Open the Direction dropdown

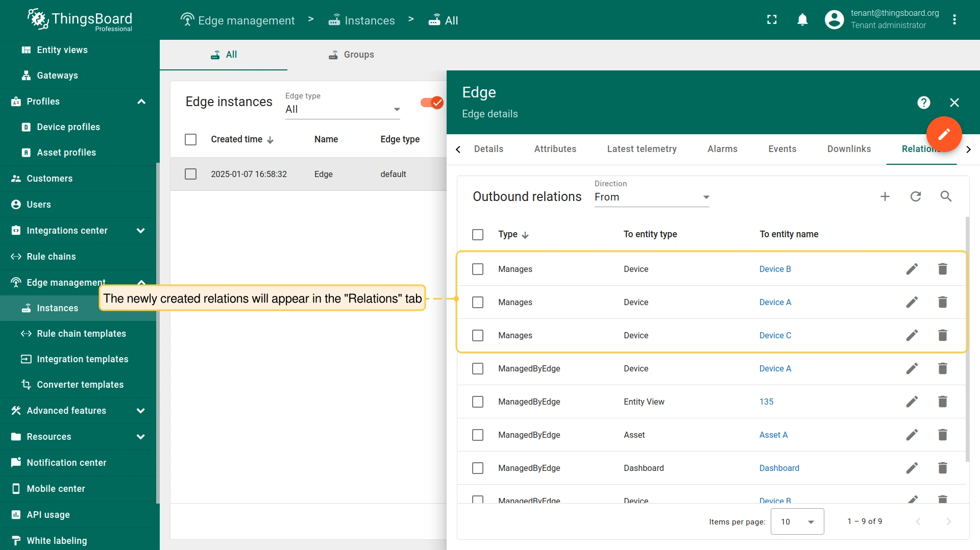[x=651, y=197]
